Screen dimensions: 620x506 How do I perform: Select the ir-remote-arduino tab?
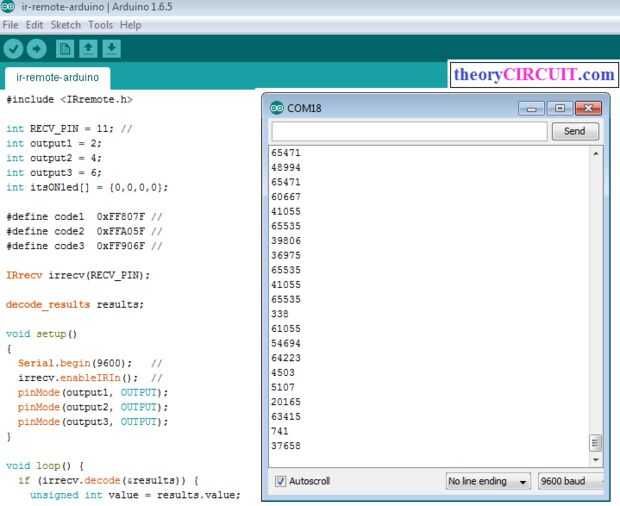(56, 77)
